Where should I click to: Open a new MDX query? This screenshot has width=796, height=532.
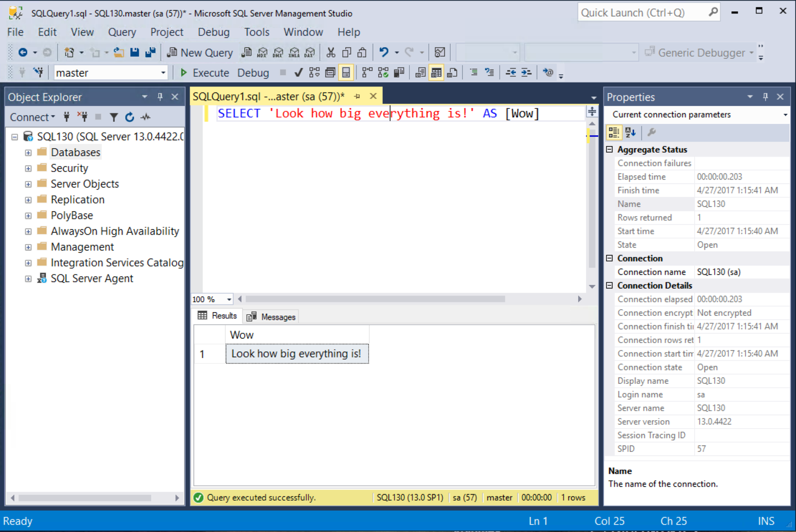tap(262, 52)
